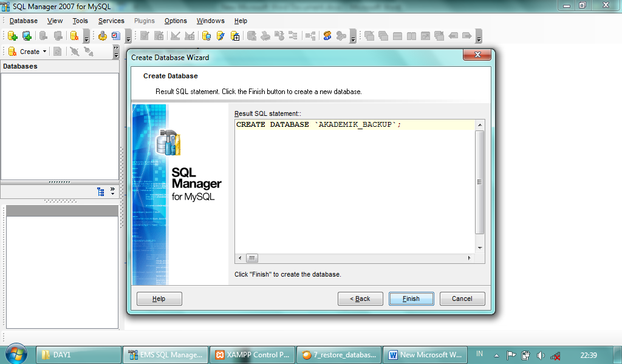Click the Windows Start orb
The image size is (622, 364).
click(x=16, y=354)
